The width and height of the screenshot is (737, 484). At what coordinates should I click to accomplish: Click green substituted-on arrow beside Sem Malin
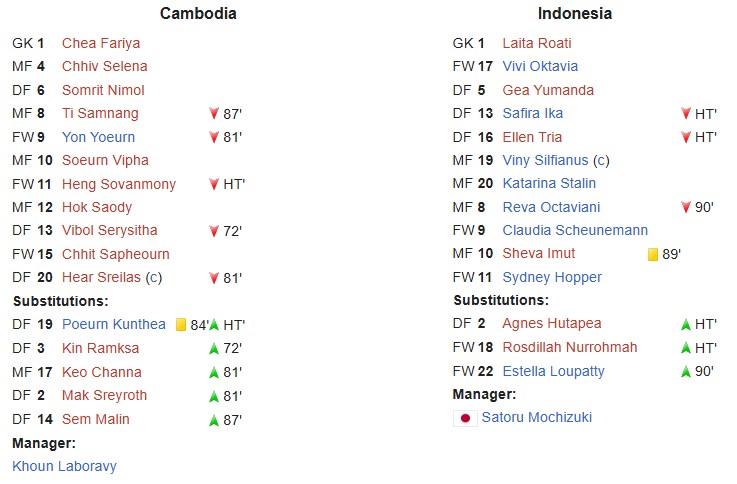(214, 420)
